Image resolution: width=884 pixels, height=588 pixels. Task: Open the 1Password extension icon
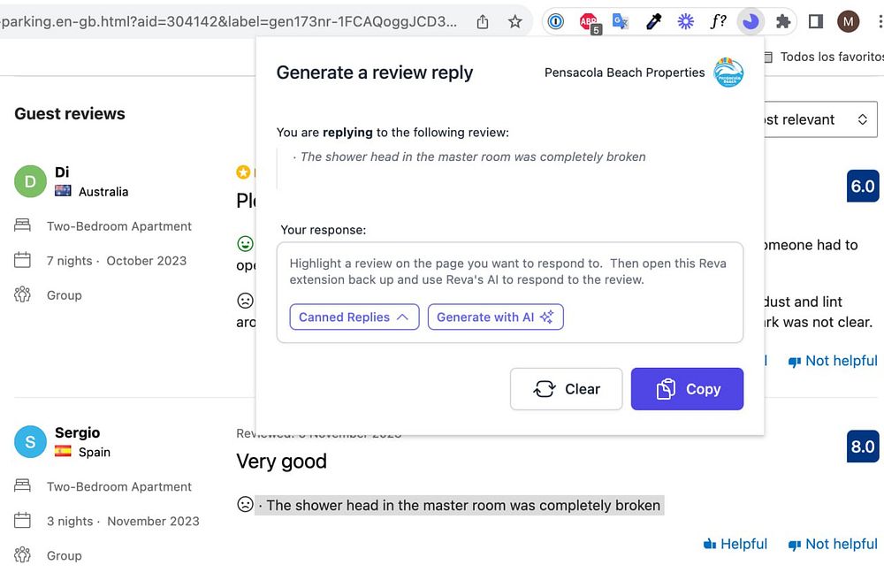[x=556, y=22]
